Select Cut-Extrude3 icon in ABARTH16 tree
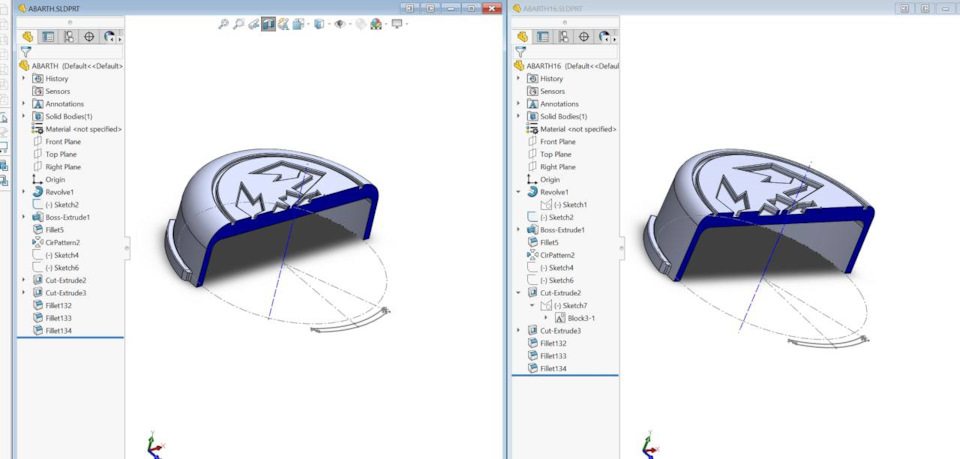This screenshot has width=960, height=459. coord(533,330)
